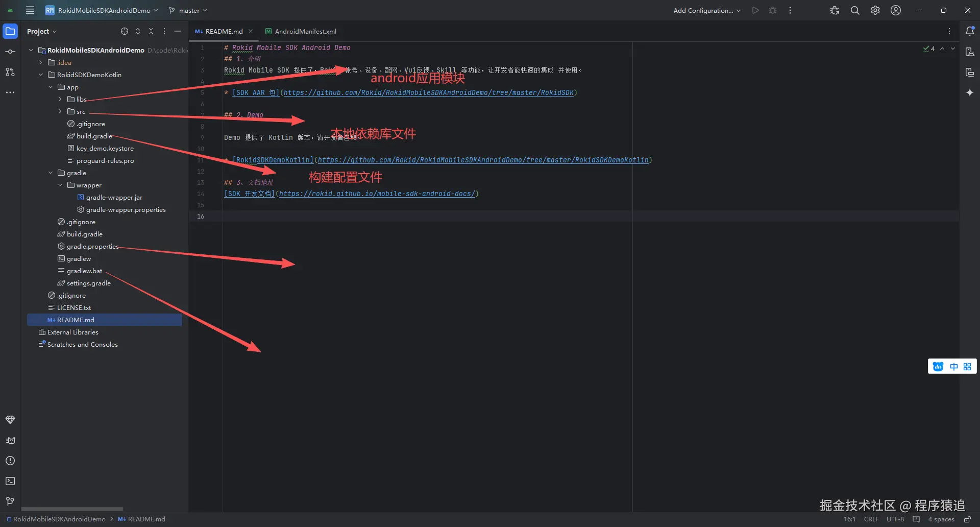980x527 pixels.
Task: Open the Pull Requests tool window
Action: 10,72
